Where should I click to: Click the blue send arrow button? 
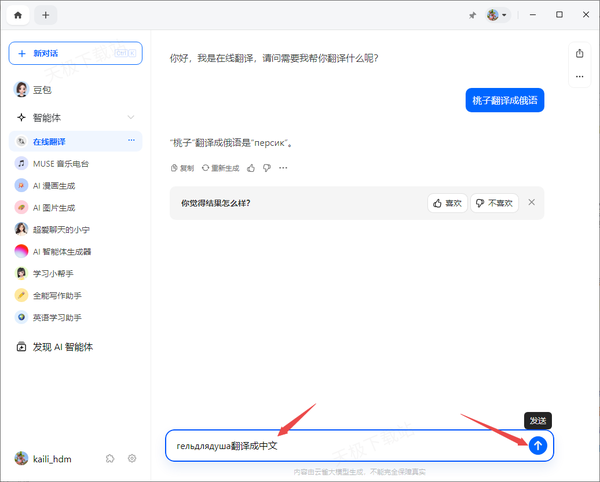point(538,446)
